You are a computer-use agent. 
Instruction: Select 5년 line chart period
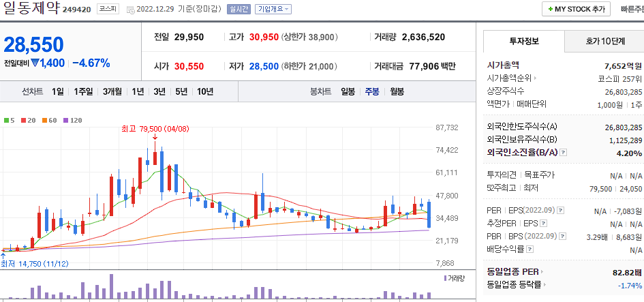[181, 91]
